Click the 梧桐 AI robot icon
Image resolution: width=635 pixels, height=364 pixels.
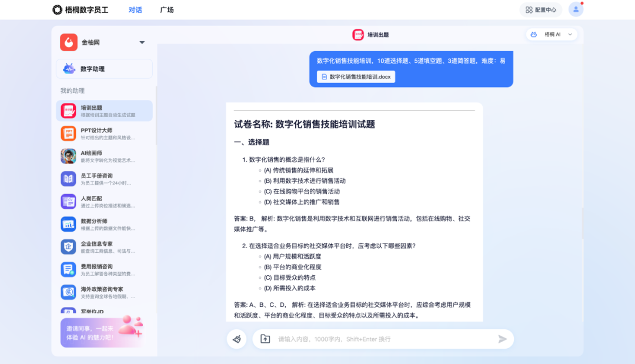pyautogui.click(x=534, y=35)
